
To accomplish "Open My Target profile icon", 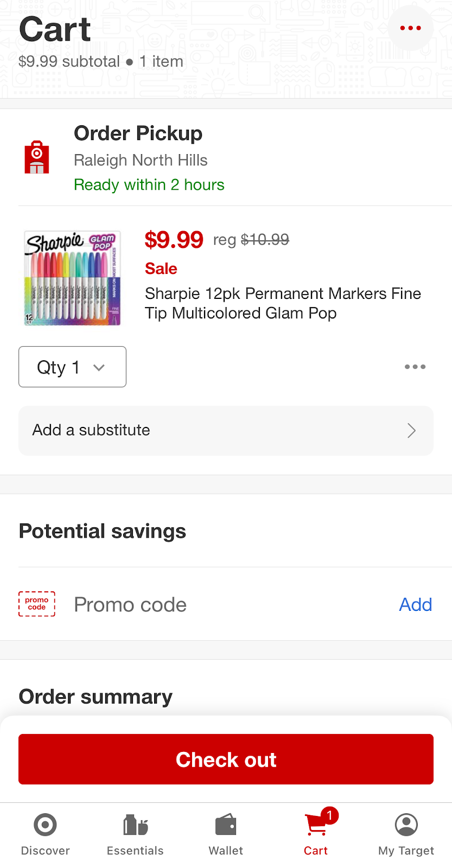I will 405,824.
